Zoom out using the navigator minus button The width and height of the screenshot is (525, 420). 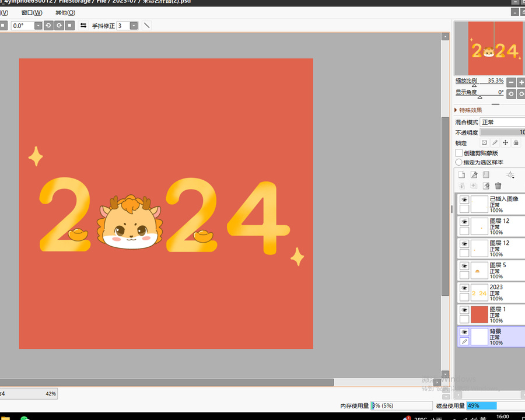[x=511, y=82]
